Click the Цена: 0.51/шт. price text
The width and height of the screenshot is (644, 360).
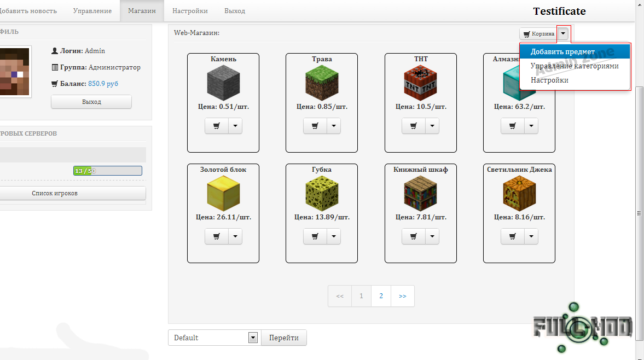pos(223,107)
